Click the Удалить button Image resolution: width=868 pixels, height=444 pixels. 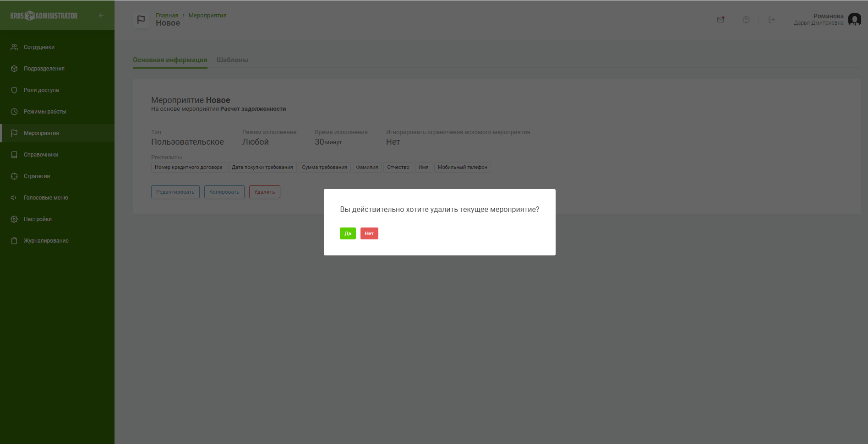265,192
